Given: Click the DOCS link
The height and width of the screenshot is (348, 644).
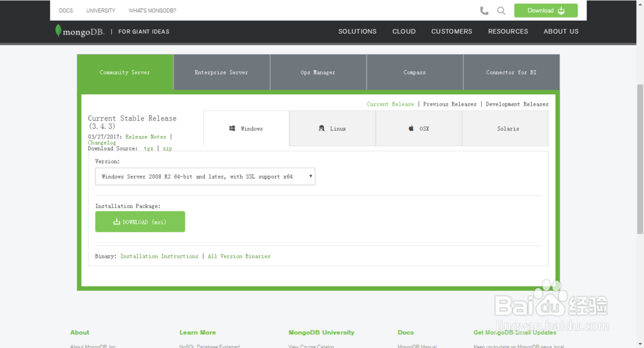Looking at the screenshot, I should click(66, 11).
